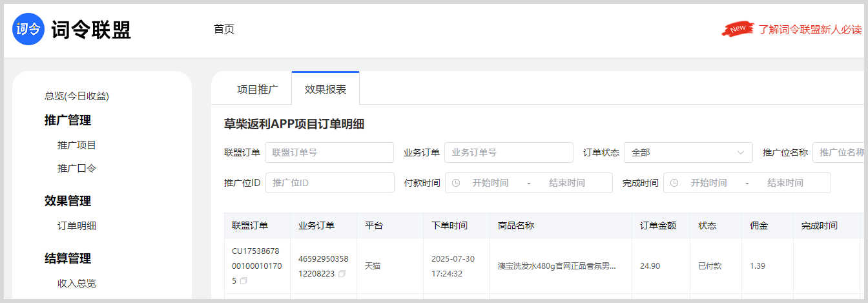
Task: Open the 了解词令联盟新人必读 link
Action: pyautogui.click(x=810, y=29)
